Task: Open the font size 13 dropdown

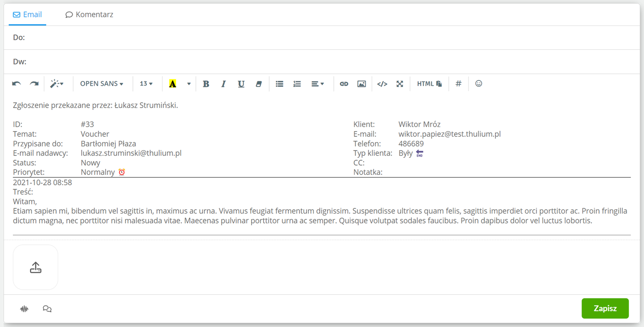Action: tap(146, 84)
